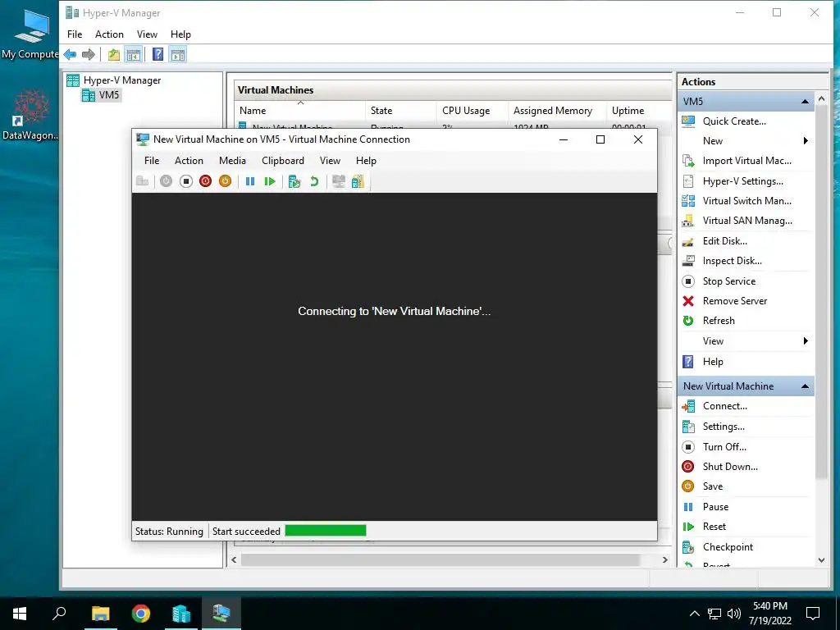Open View menu in VM Connection window
The image size is (840, 630).
tap(330, 161)
